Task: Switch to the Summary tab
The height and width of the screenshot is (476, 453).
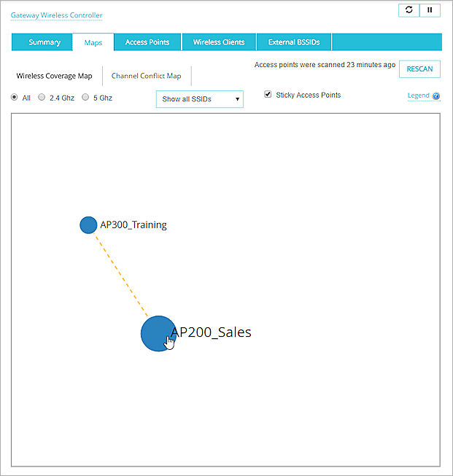Action: coord(42,42)
